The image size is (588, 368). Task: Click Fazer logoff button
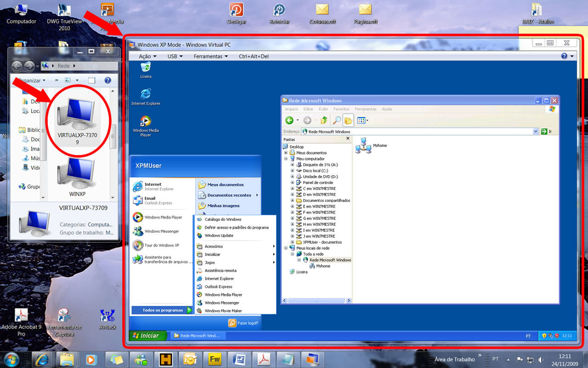[x=243, y=323]
